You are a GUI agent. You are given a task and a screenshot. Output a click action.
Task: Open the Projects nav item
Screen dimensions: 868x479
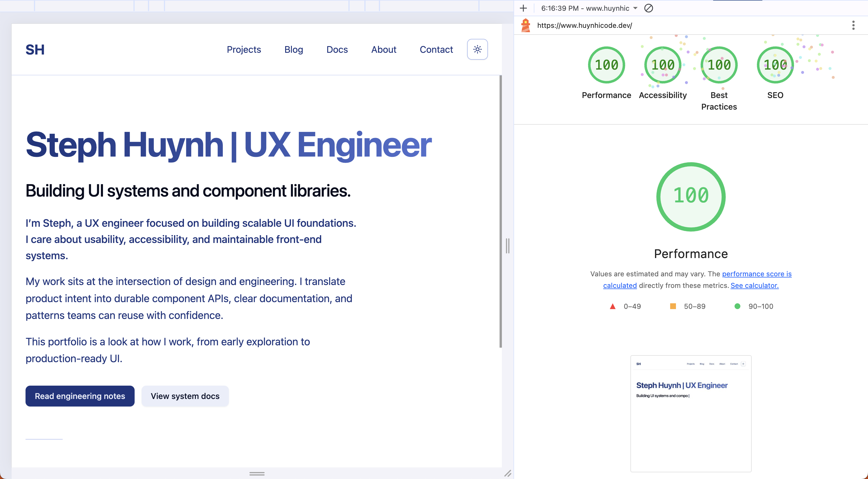(244, 50)
